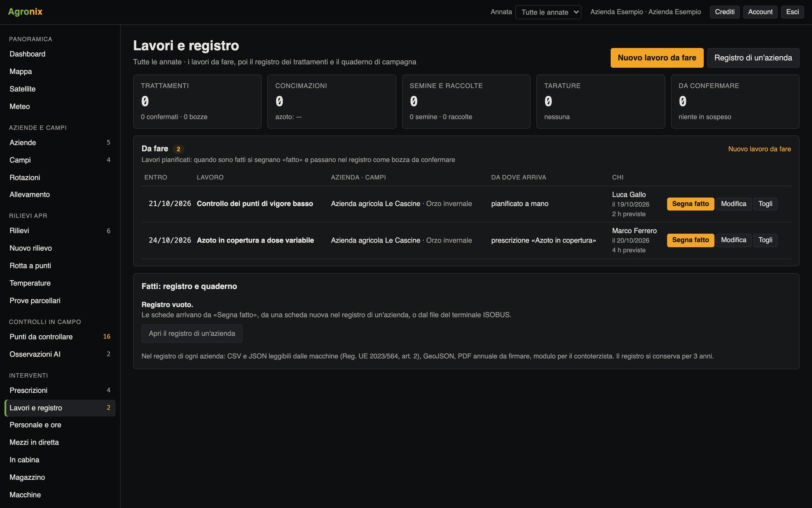Image resolution: width=812 pixels, height=508 pixels.
Task: Open Prove parcellari in the sidebar
Action: 60,301
